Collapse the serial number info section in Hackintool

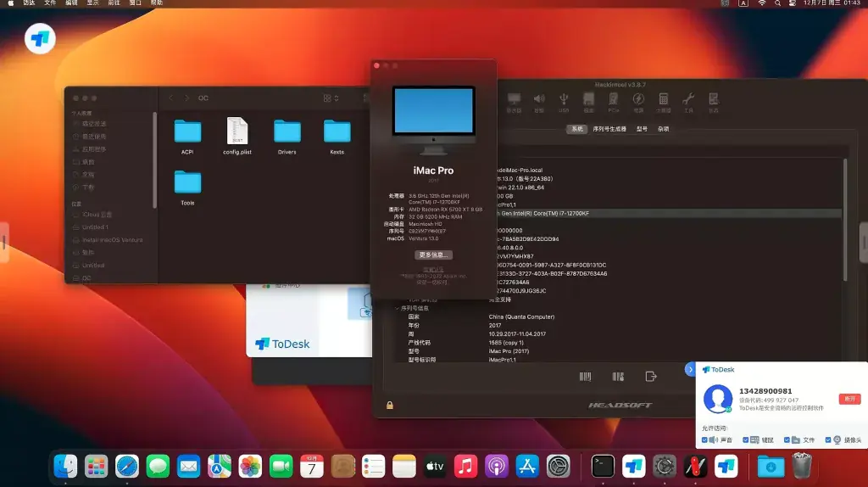(397, 308)
